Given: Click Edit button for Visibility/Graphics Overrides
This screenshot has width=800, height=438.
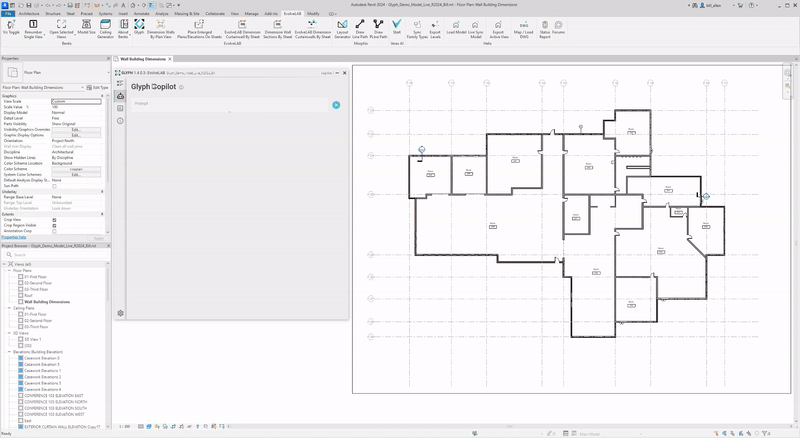Looking at the screenshot, I should 76,129.
